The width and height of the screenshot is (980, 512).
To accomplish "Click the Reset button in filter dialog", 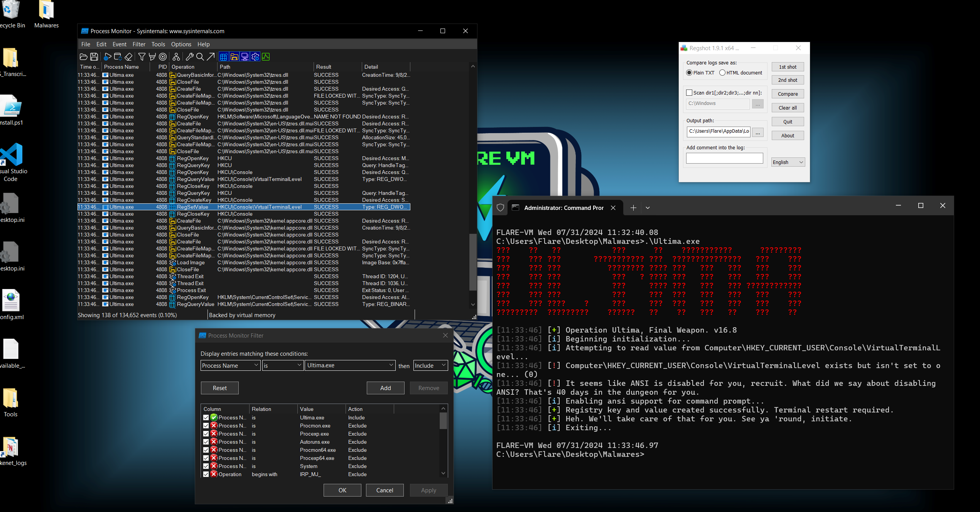I will pos(219,388).
